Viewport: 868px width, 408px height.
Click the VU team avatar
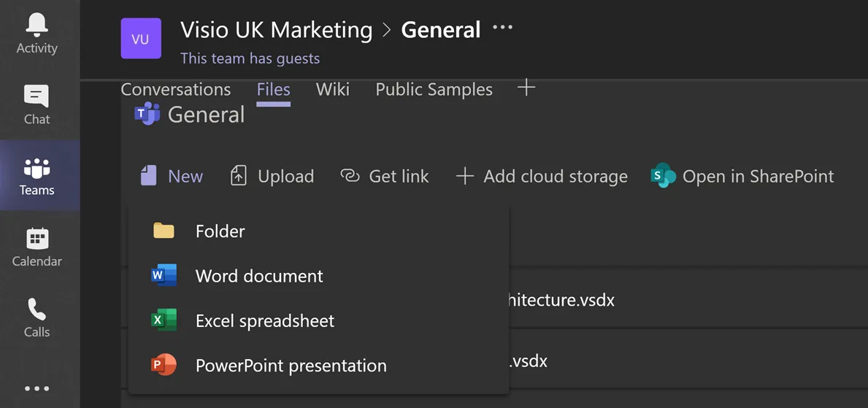point(141,39)
